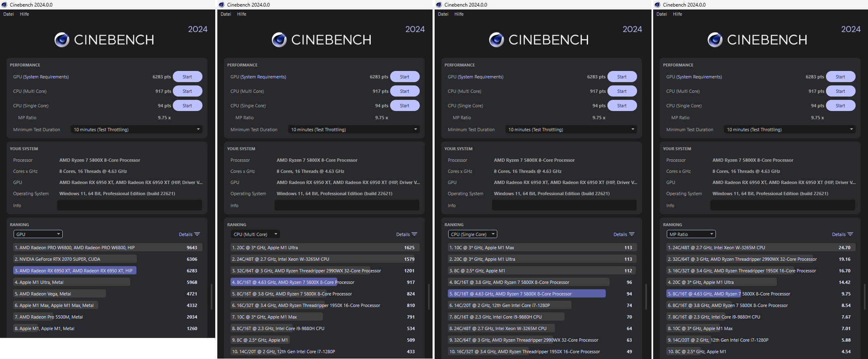Select row 'Threadripper 2990WX' with ratio 19.16
Image resolution: width=868 pixels, height=359 pixels.
(761, 259)
